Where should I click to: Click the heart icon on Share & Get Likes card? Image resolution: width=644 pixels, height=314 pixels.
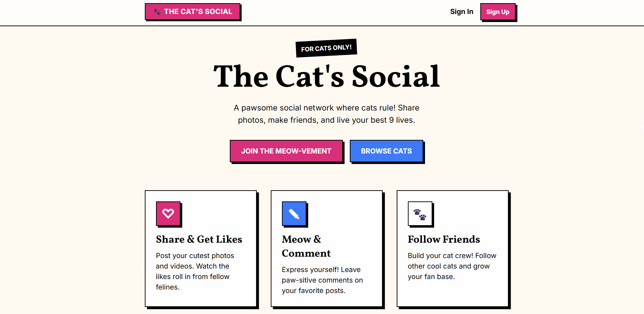[x=168, y=213]
